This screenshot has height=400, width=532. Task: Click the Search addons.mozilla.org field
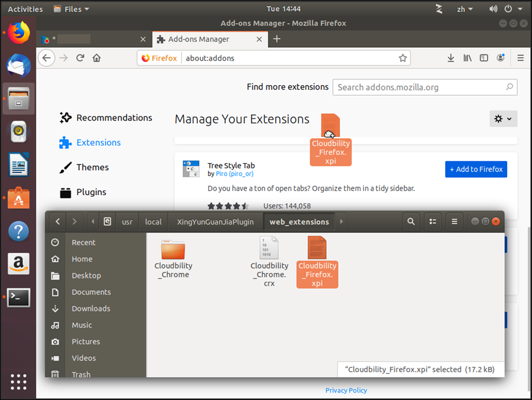click(x=420, y=87)
